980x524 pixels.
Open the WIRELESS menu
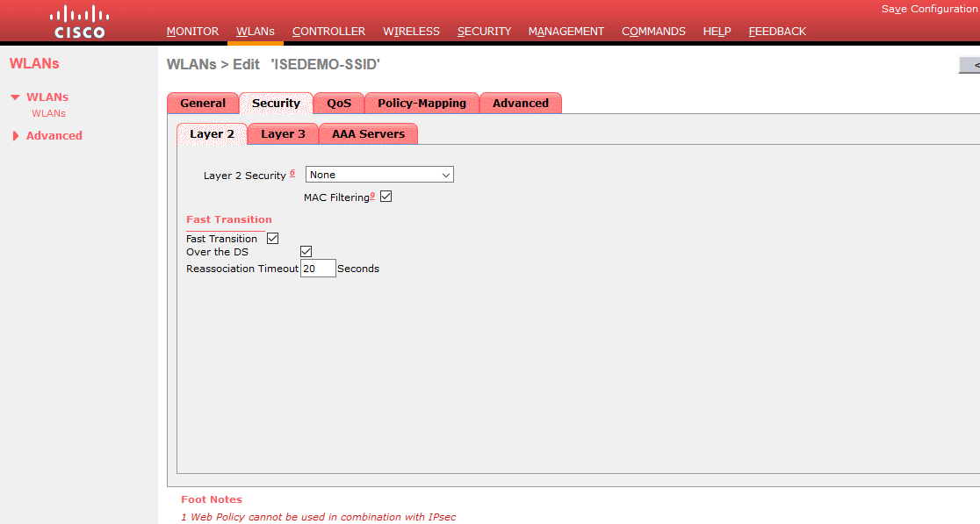pyautogui.click(x=411, y=32)
